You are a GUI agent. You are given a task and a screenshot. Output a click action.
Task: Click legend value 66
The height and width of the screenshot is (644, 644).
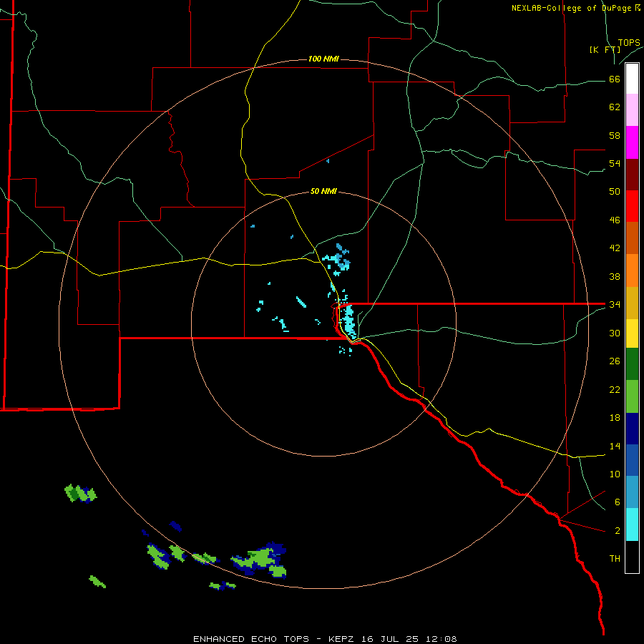pos(615,79)
